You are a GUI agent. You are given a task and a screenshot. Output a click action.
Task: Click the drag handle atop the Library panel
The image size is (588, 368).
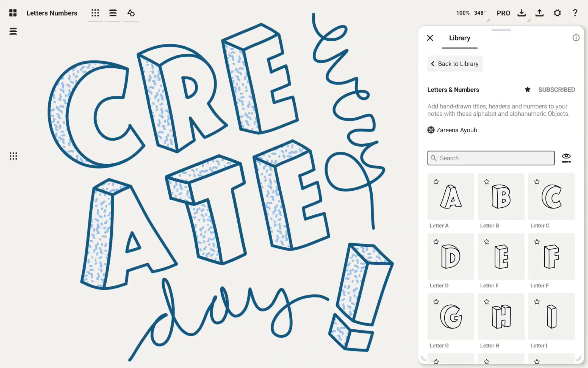coord(501,30)
